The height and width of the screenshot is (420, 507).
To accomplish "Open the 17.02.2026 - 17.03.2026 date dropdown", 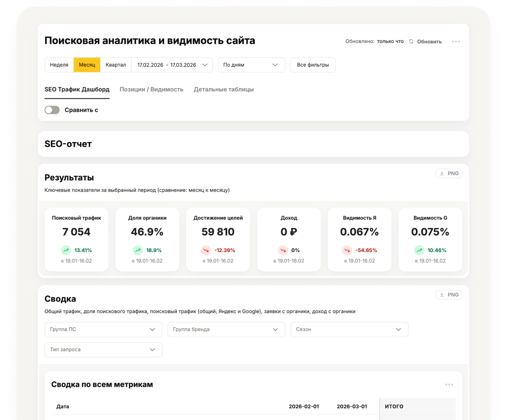I will pos(171,65).
